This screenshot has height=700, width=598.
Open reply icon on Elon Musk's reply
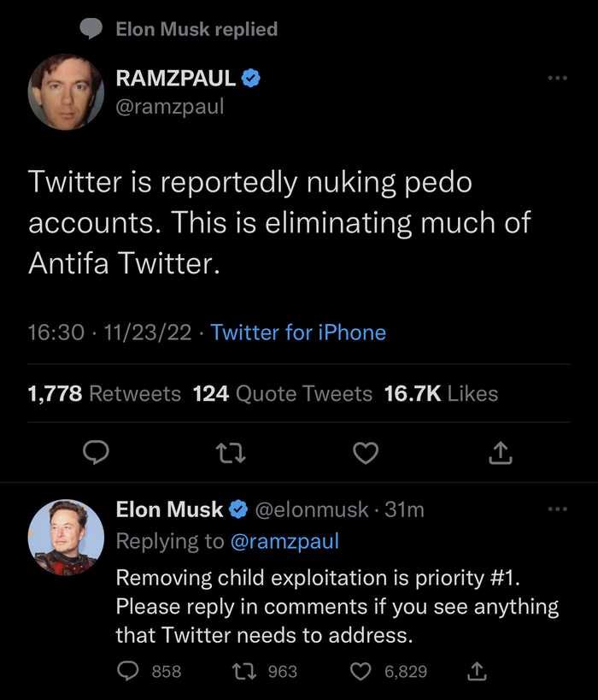point(128,672)
